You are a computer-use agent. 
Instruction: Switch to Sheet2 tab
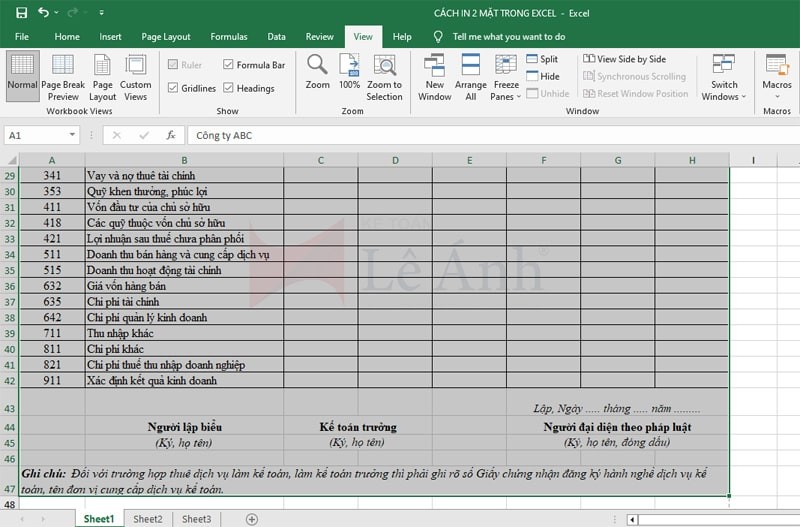coord(147,519)
